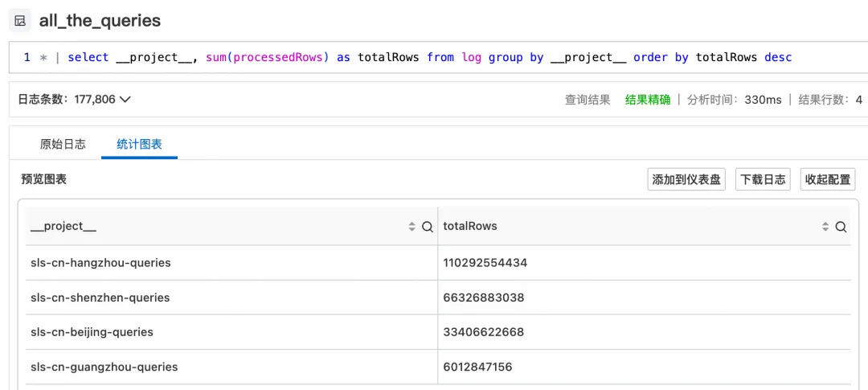Viewport: 868px width, 390px height.
Task: Search within the totalRows column
Action: coord(841,228)
